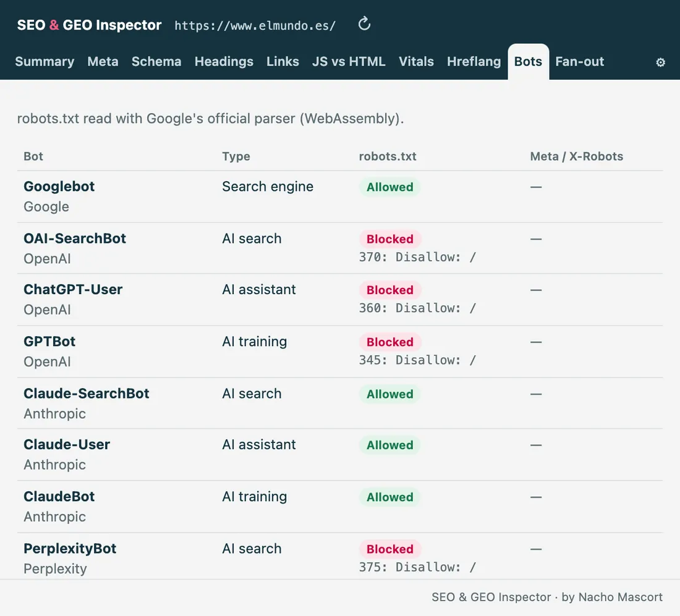Viewport: 680px width, 616px height.
Task: Click the Blocked badge for ChatGPT-User
Action: (389, 290)
